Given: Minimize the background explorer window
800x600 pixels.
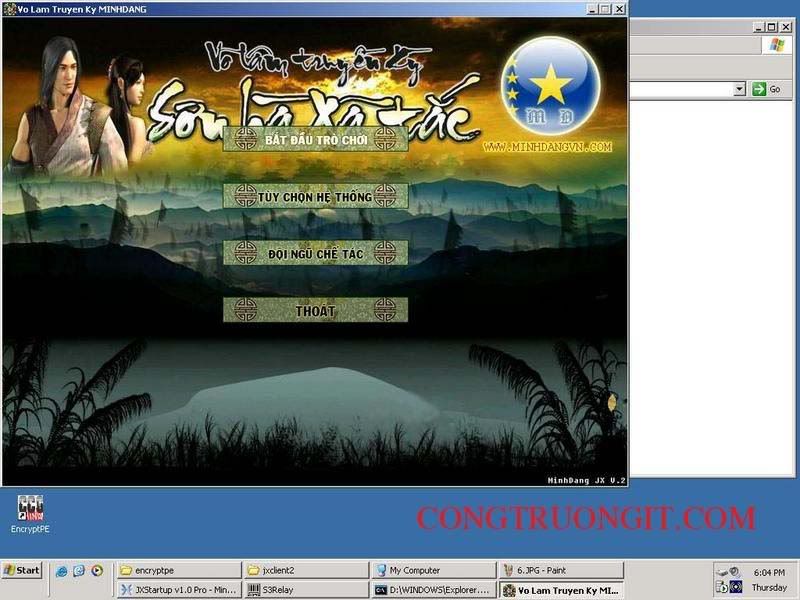Looking at the screenshot, I should click(760, 27).
